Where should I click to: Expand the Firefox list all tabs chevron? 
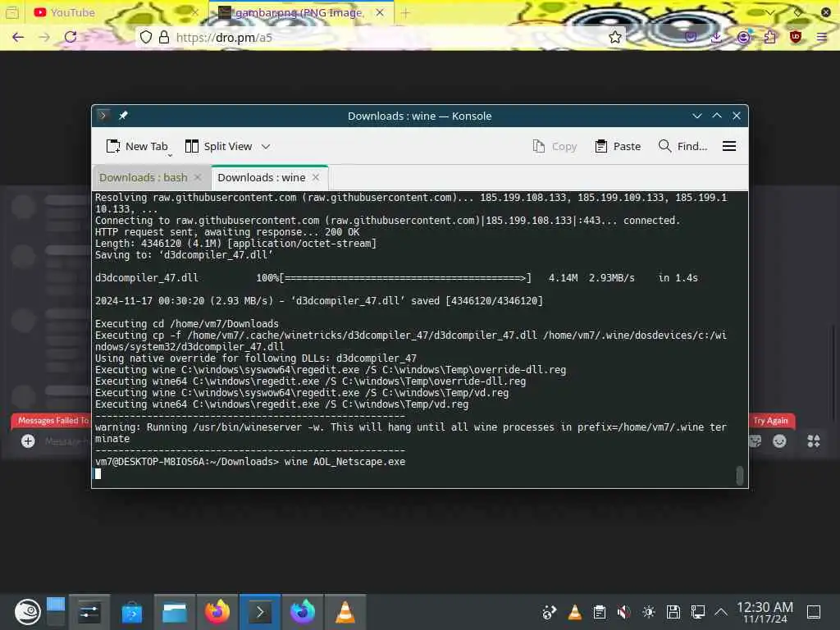769,12
